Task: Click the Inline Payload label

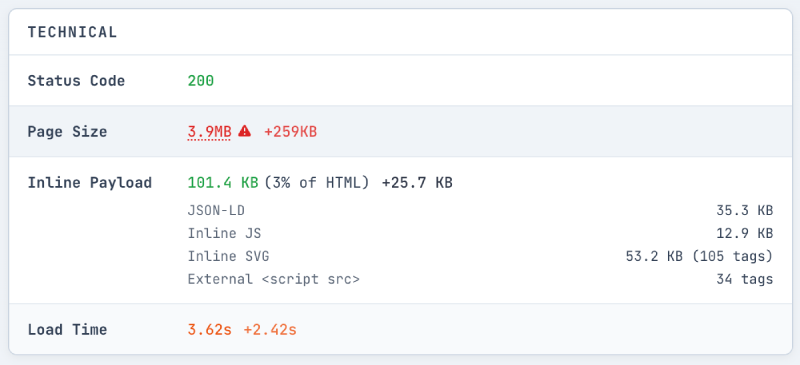Action: coord(90,183)
